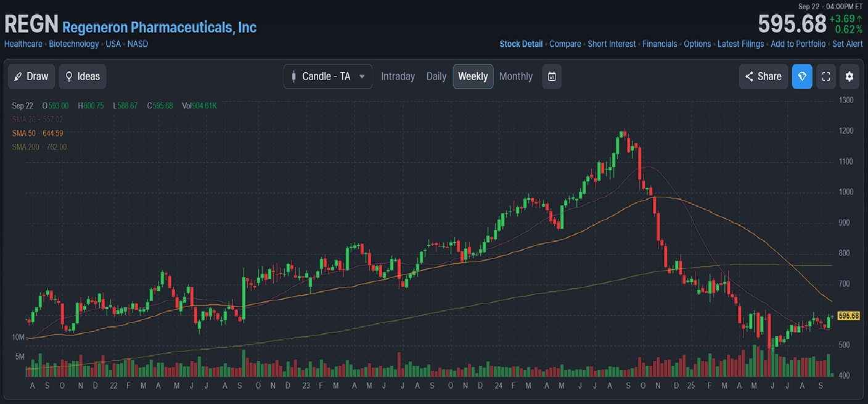Screen dimensions: 868x404
Task: Open the Financials link
Action: pyautogui.click(x=660, y=44)
